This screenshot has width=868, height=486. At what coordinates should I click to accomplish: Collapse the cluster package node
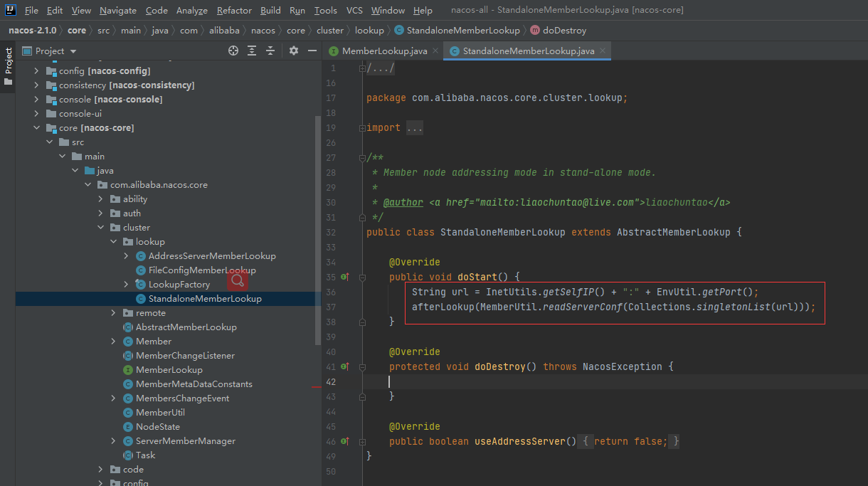(x=101, y=228)
